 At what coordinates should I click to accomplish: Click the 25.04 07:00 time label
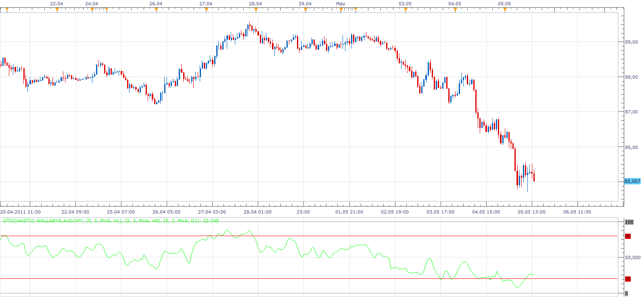pos(121,212)
